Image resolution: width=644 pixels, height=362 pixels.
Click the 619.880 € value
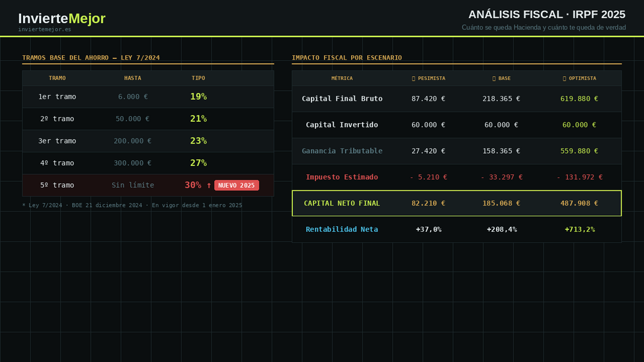click(x=579, y=99)
